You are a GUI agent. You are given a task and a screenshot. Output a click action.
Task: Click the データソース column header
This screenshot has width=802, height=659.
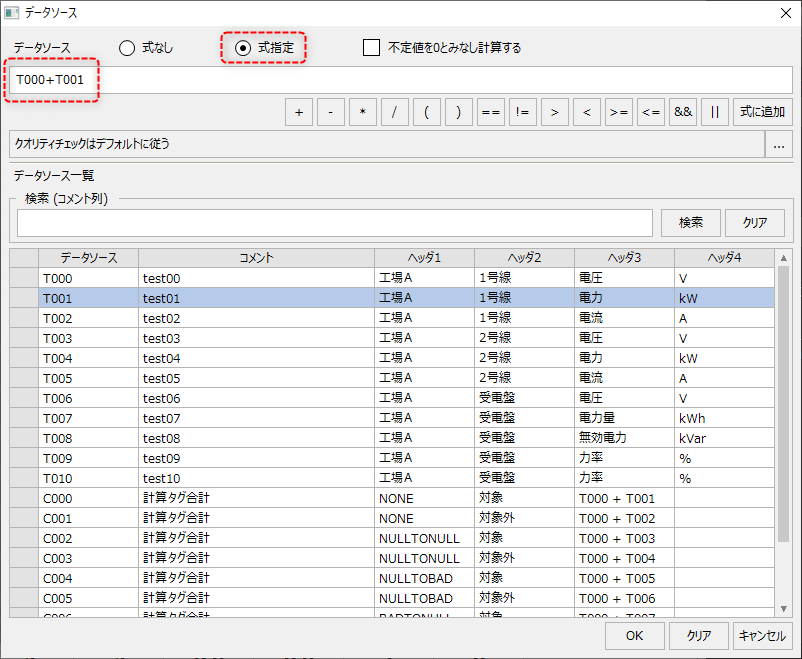88,258
